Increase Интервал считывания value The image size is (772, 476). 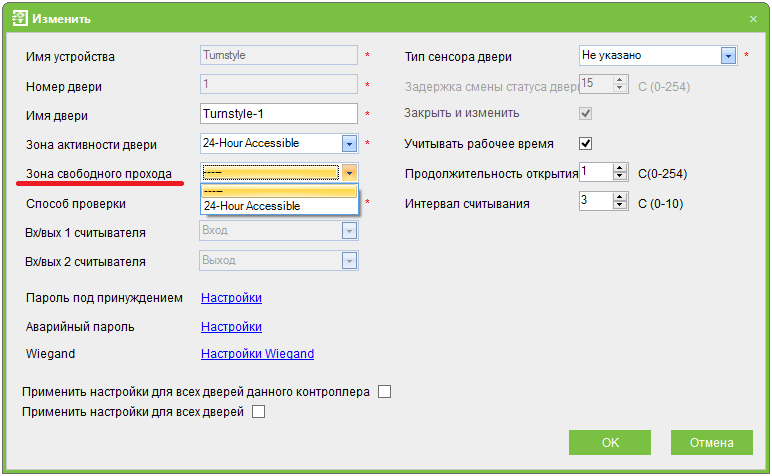(x=620, y=197)
